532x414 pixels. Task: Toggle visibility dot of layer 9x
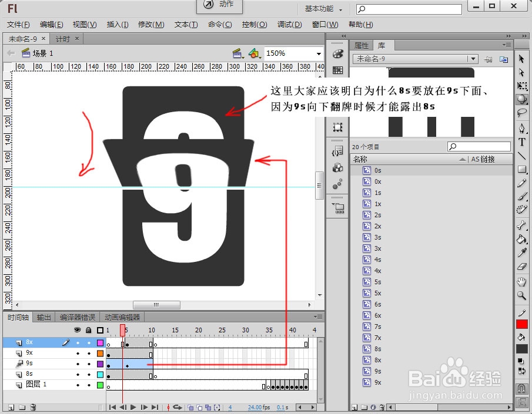click(x=78, y=354)
